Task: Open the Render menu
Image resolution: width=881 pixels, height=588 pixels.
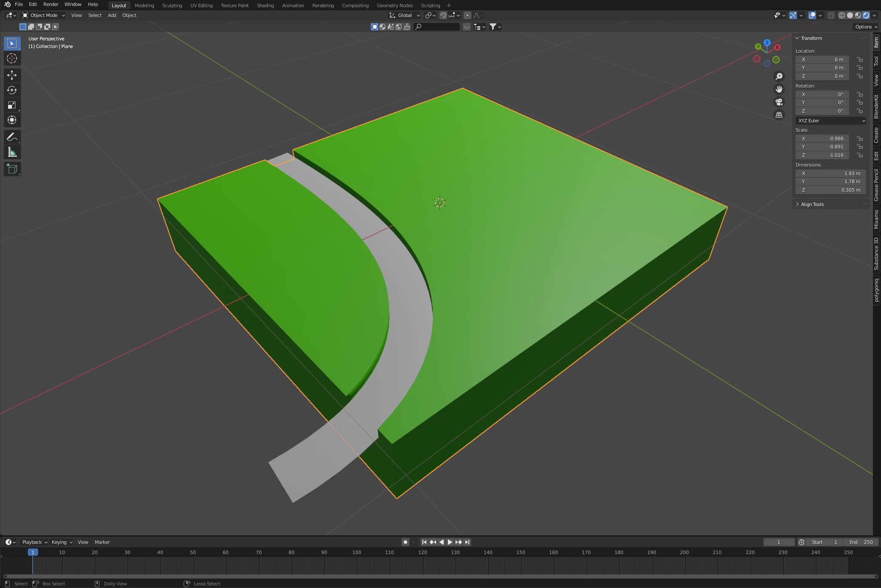Action: tap(51, 4)
